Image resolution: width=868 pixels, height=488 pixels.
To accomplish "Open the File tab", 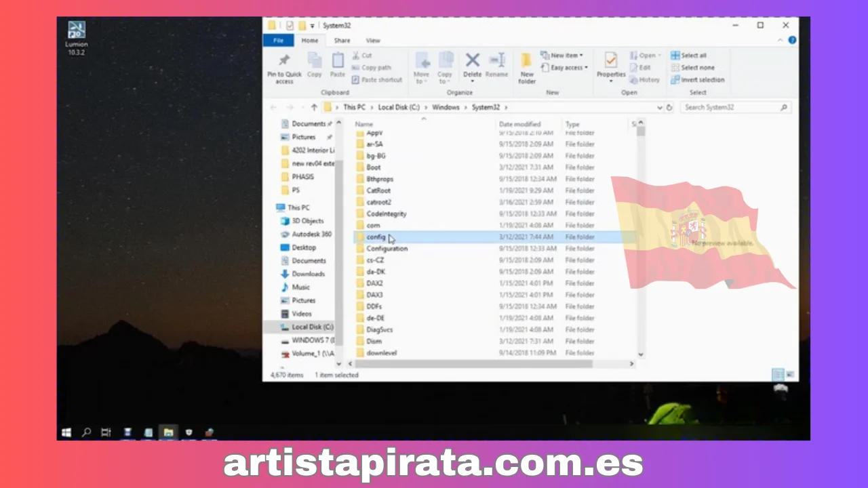I will click(x=278, y=41).
